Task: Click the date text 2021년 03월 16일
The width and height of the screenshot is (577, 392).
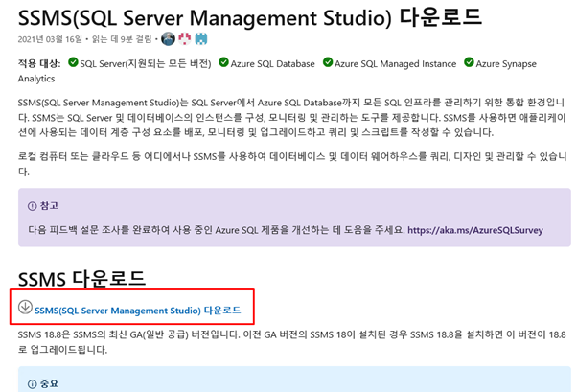Action: pos(50,39)
